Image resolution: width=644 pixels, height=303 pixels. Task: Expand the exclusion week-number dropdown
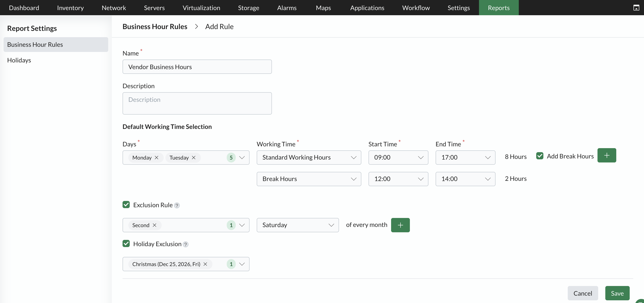(x=242, y=225)
